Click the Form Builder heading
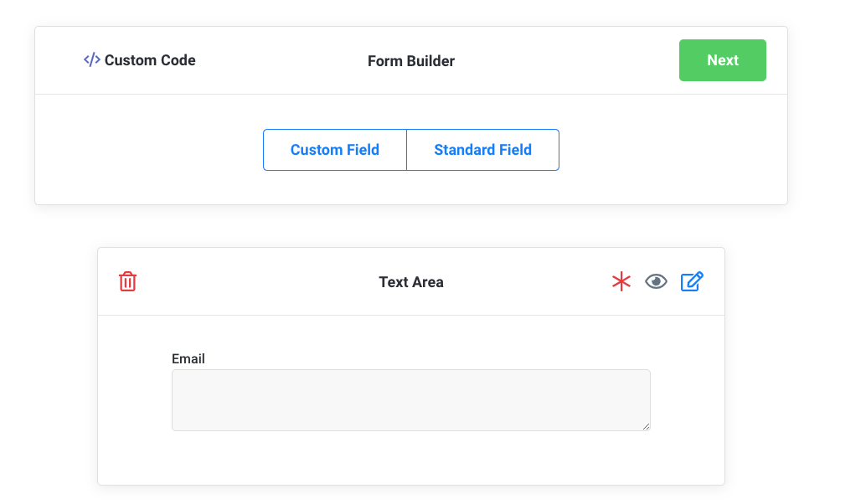This screenshot has width=866, height=504. [410, 60]
